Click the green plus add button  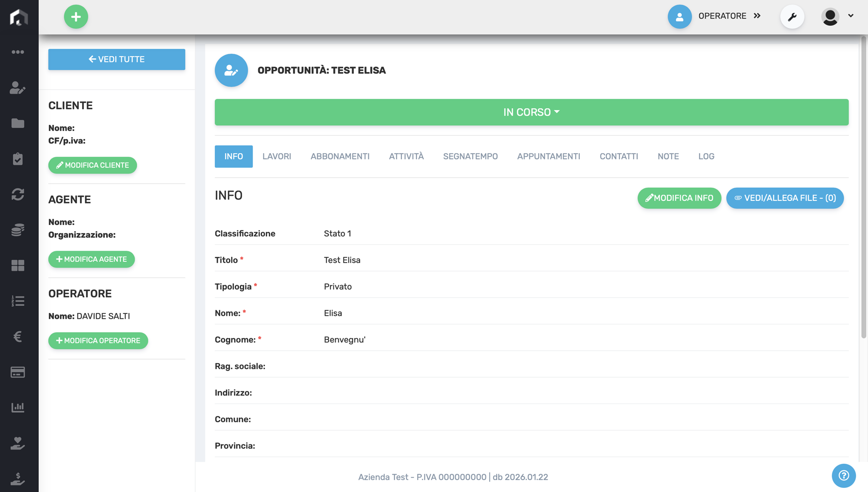76,17
